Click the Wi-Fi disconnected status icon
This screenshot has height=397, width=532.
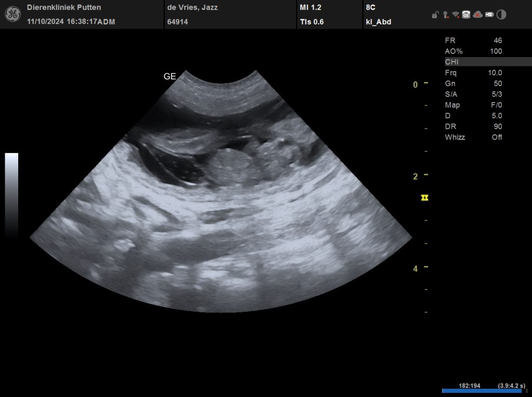pyautogui.click(x=456, y=15)
